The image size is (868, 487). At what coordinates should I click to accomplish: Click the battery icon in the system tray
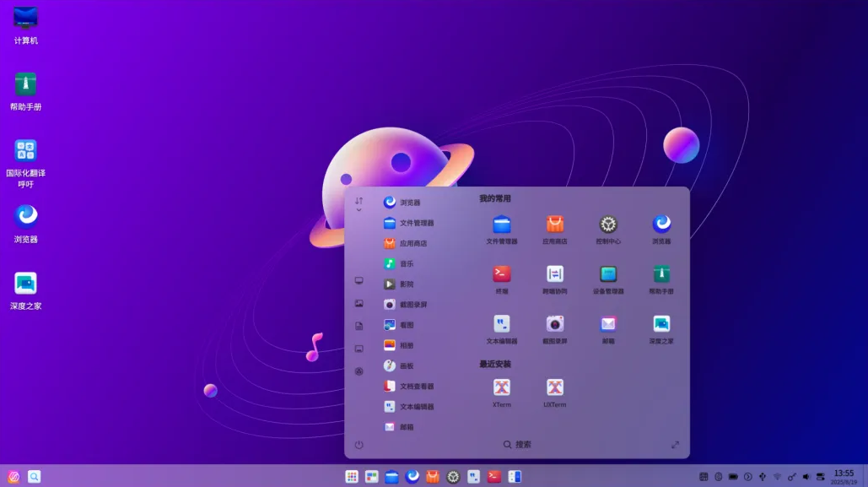point(733,477)
